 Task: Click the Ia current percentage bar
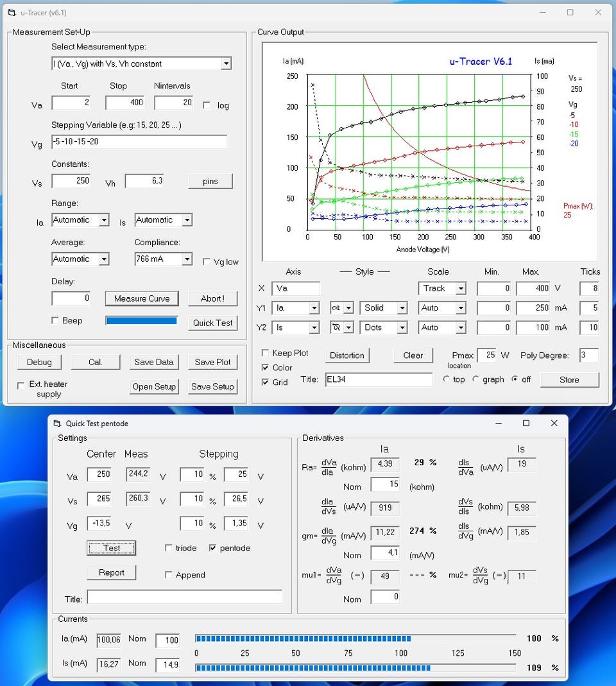coord(355,639)
